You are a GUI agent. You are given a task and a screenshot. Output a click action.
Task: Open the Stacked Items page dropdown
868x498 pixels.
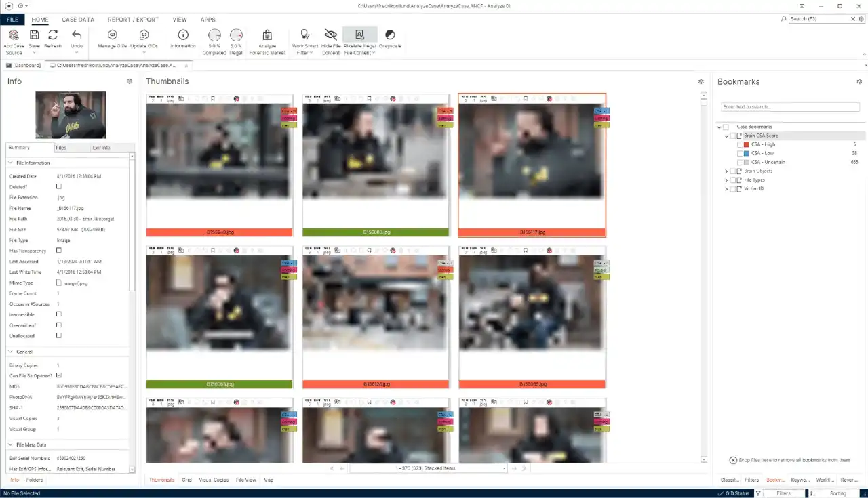tap(505, 468)
